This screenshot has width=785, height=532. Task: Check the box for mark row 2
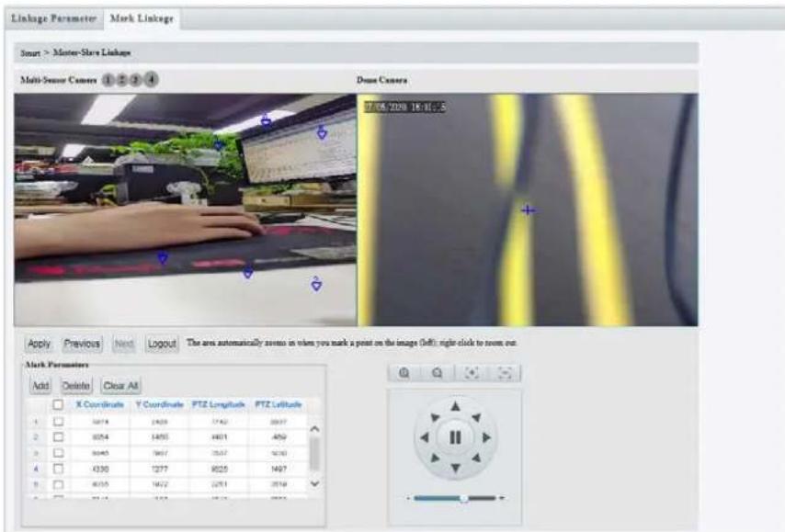[x=58, y=437]
